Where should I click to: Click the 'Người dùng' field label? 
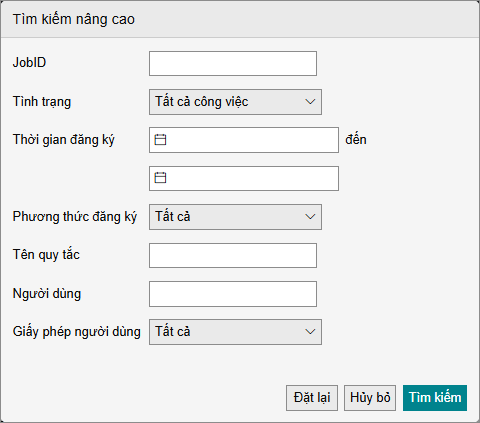(x=47, y=294)
